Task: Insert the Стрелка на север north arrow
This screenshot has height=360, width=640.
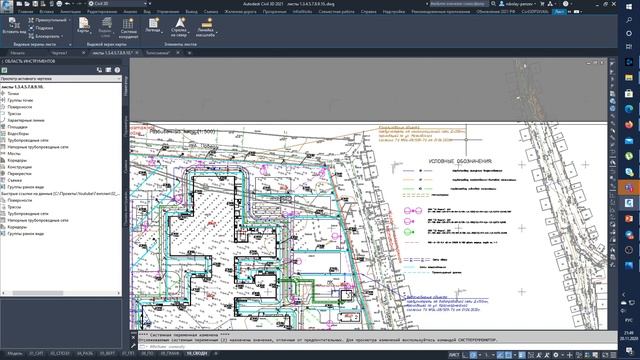Action: pos(179,27)
